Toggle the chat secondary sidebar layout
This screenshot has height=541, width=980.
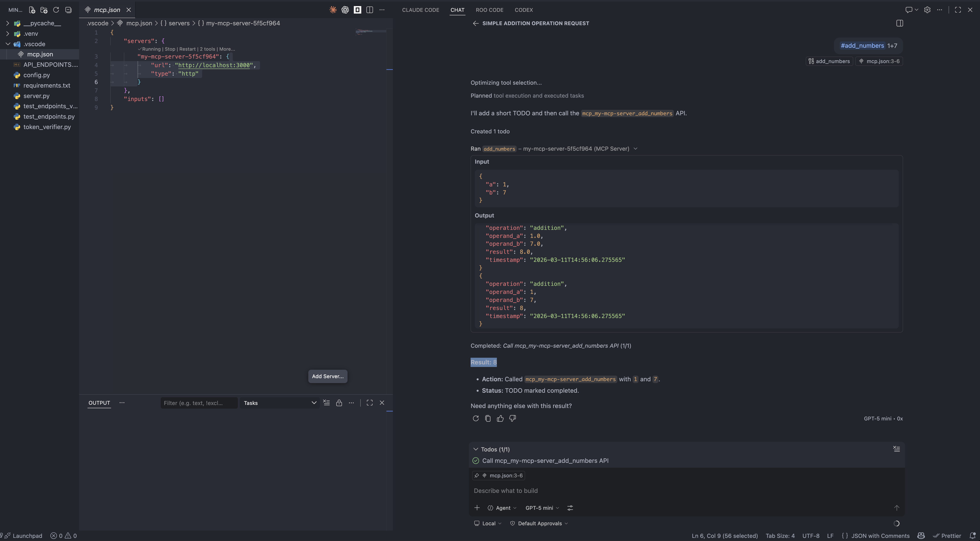pos(899,23)
